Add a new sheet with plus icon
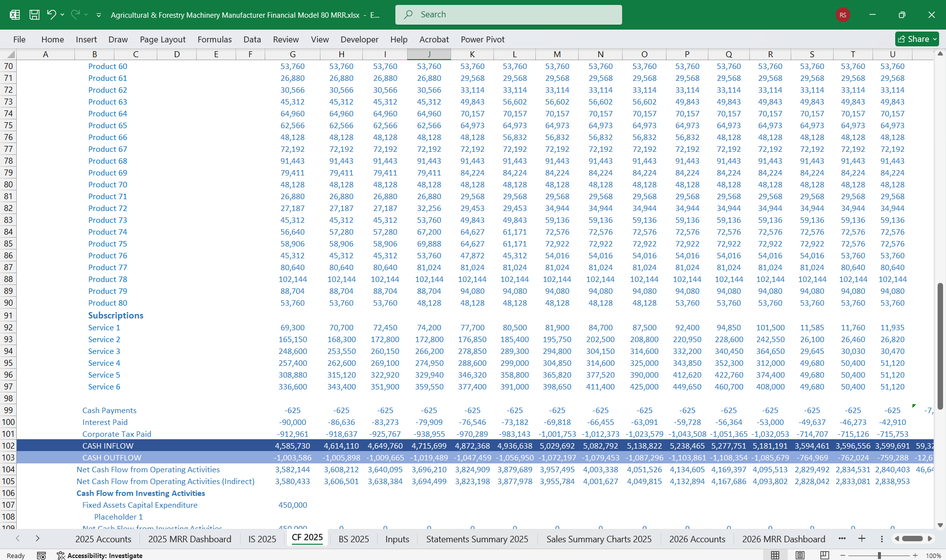Screen dimensions: 946x560 pos(862,538)
